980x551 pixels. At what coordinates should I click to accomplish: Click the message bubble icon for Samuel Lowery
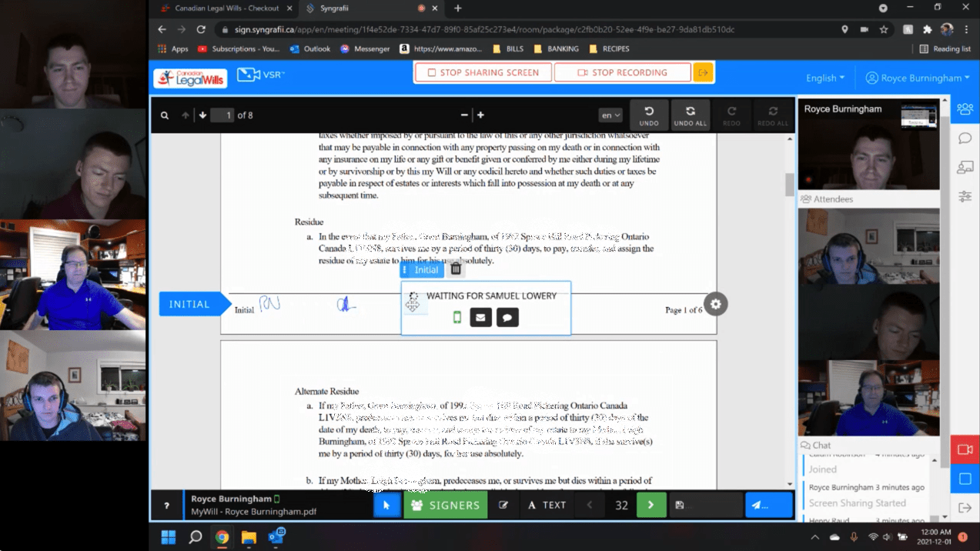[x=507, y=317]
